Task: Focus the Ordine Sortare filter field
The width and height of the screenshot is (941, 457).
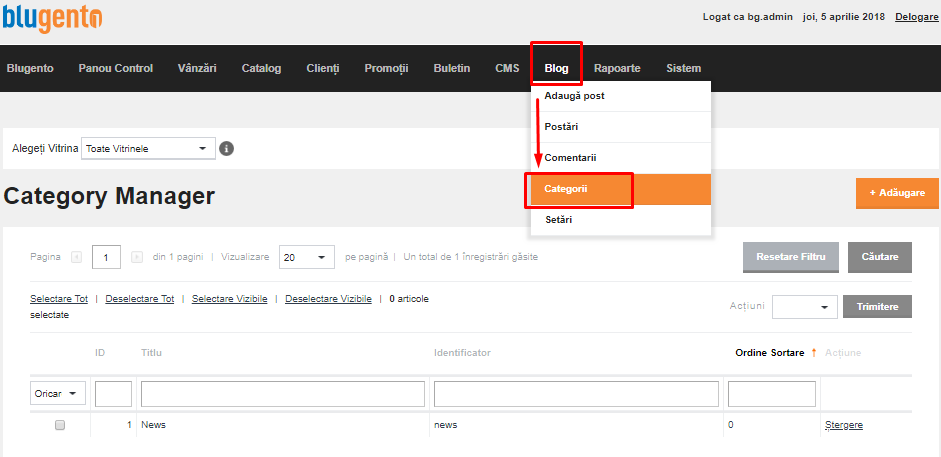Action: 772,394
